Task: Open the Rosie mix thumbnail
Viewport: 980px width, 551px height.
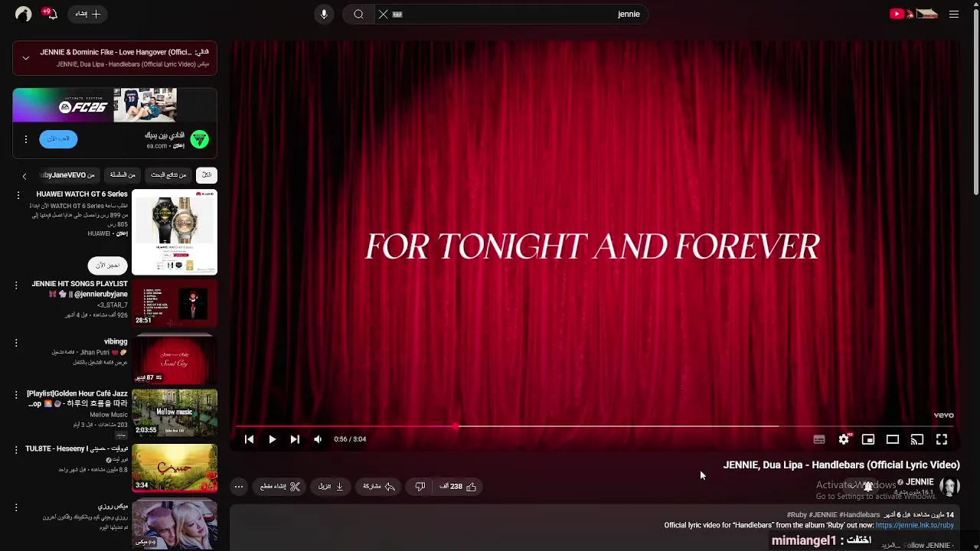Action: pos(175,525)
